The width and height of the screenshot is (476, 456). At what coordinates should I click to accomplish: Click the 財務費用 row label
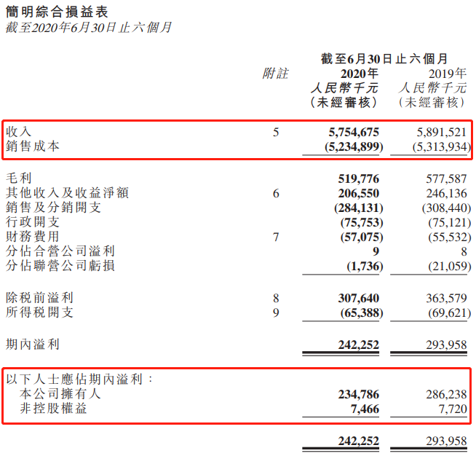point(33,237)
